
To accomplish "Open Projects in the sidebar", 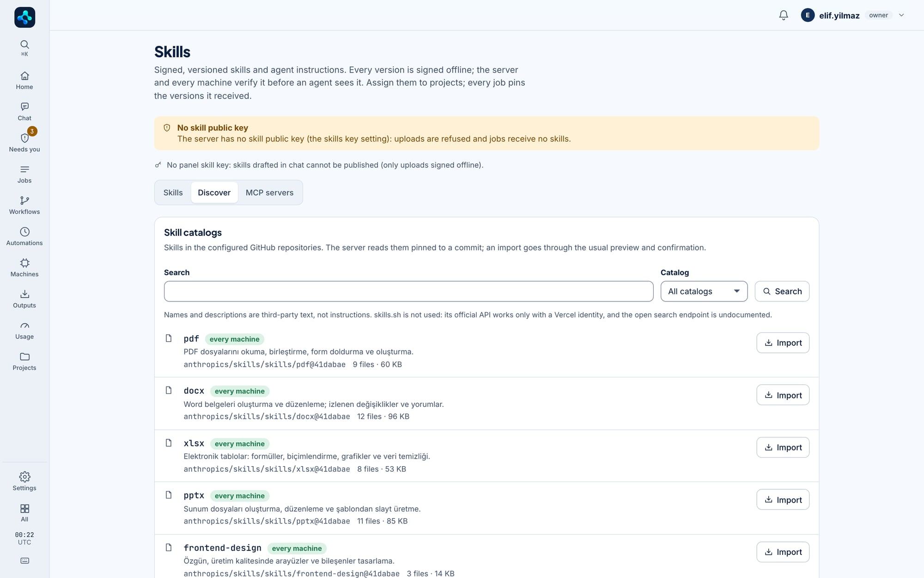I will coord(24,362).
